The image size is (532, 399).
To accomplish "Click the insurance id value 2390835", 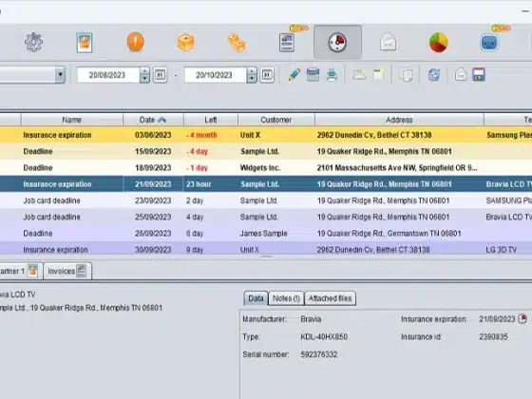I will pos(493,337).
